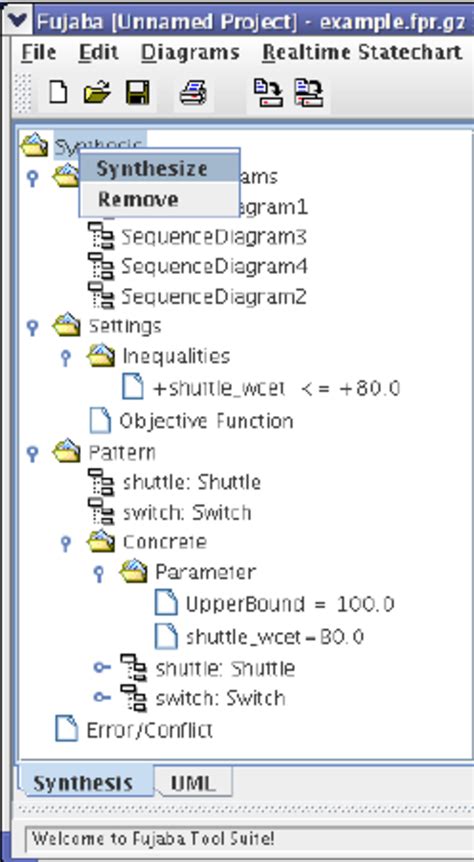Collapse the Settings tree node
This screenshot has height=862, width=474.
click(x=33, y=327)
